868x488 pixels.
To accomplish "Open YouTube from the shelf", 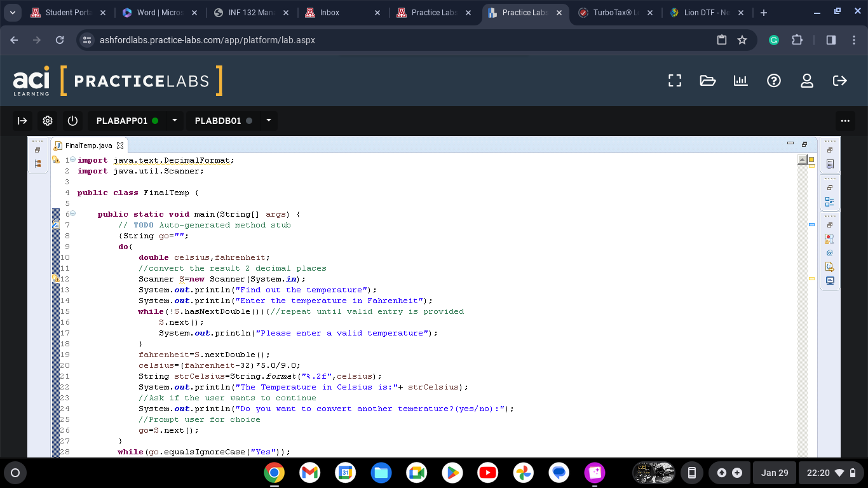I will pyautogui.click(x=488, y=473).
